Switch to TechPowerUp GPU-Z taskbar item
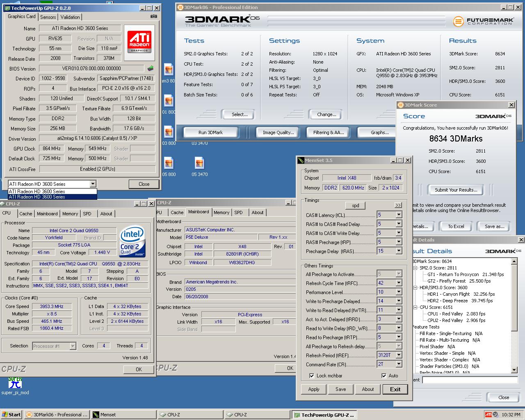Viewport: 525px width, 420px height. point(324,415)
